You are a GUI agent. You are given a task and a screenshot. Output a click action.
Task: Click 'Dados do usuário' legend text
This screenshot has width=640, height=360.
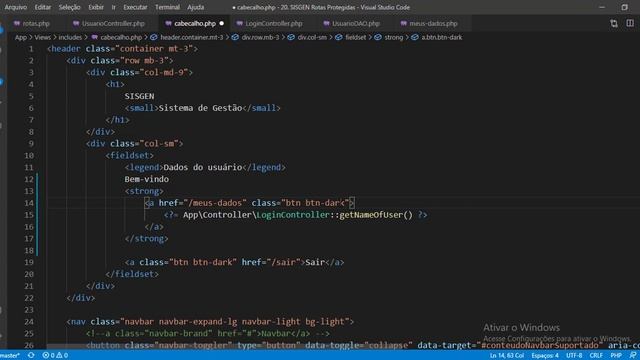[x=202, y=167]
